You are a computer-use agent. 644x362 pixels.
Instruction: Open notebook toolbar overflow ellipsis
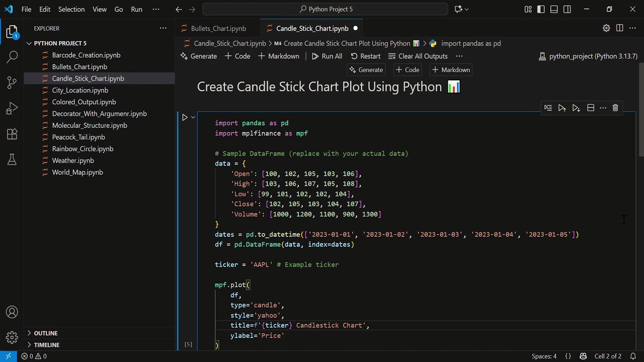tap(459, 56)
